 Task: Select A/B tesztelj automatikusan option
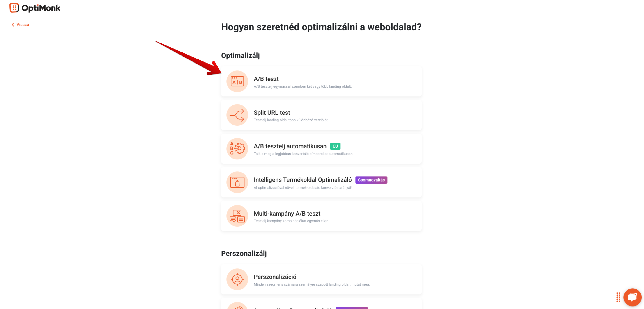321,149
